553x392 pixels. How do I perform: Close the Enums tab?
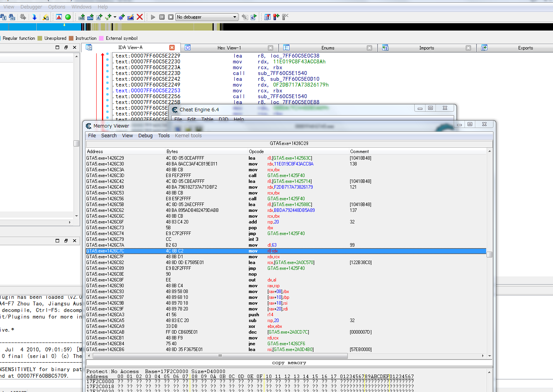tap(369, 48)
